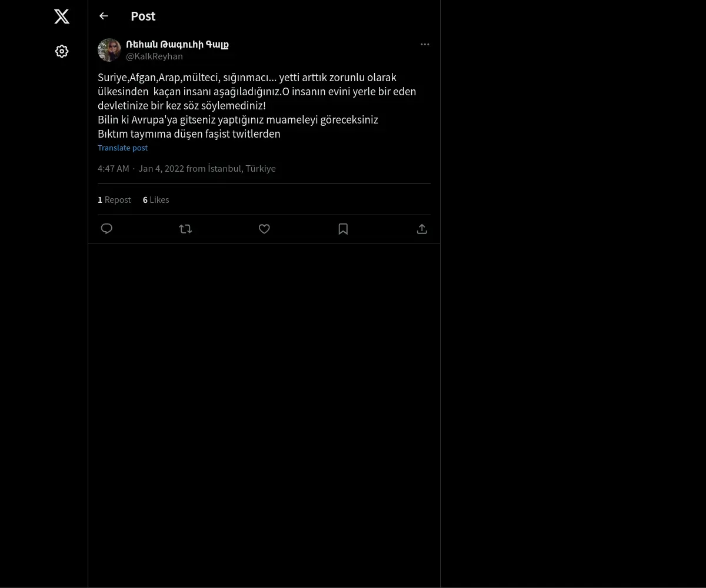Click the author display name
Viewport: 706px width, 588px height.
[177, 44]
